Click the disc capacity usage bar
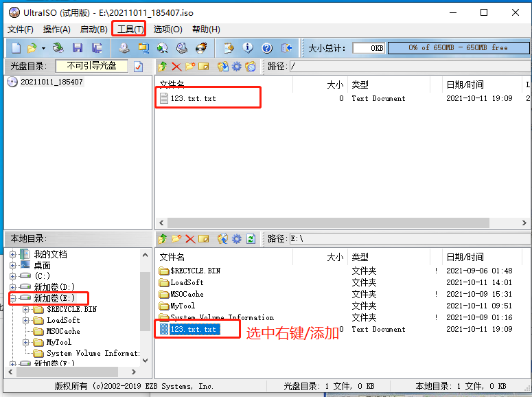Viewport: 532px width, 397px height. click(x=459, y=48)
